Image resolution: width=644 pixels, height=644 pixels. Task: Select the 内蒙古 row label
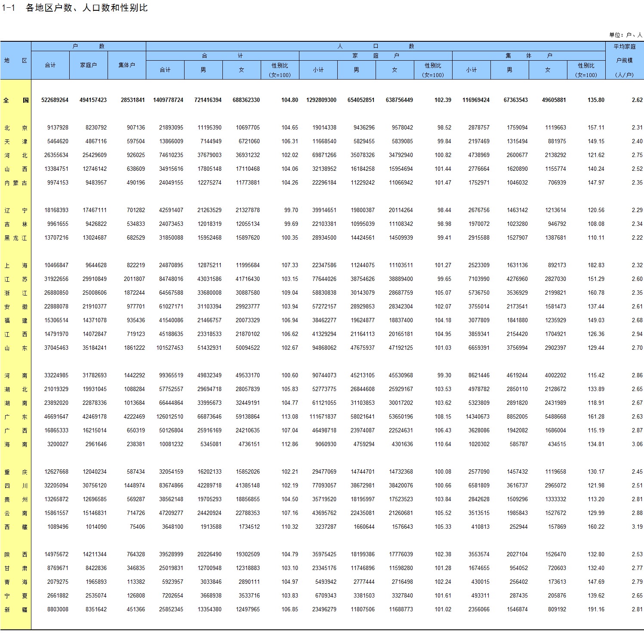point(15,183)
